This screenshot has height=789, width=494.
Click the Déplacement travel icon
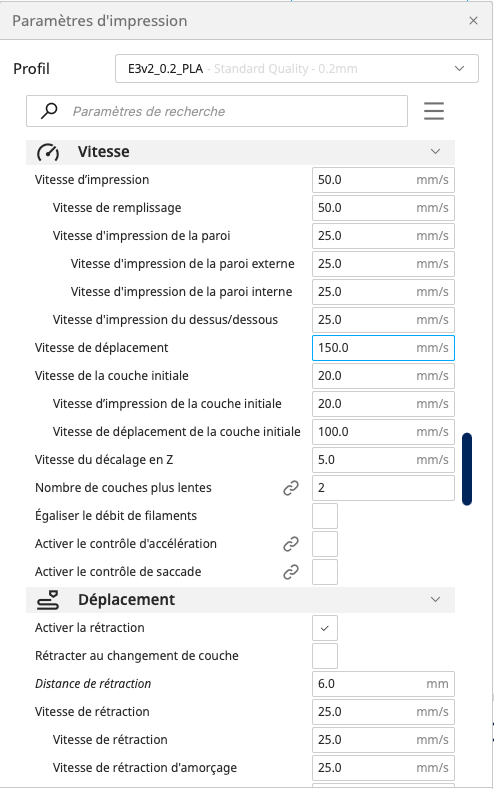48,600
